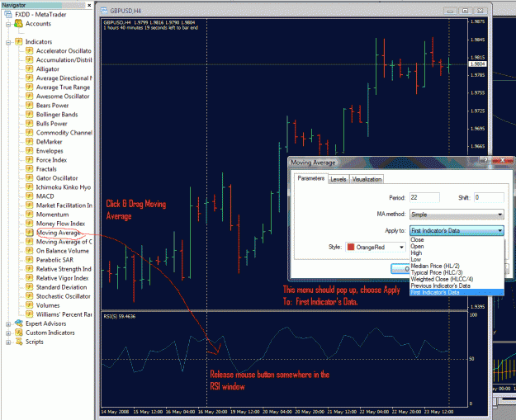Screen dimensions: 516x420
Task: Click the Gator Oscillator icon
Action: (x=29, y=178)
